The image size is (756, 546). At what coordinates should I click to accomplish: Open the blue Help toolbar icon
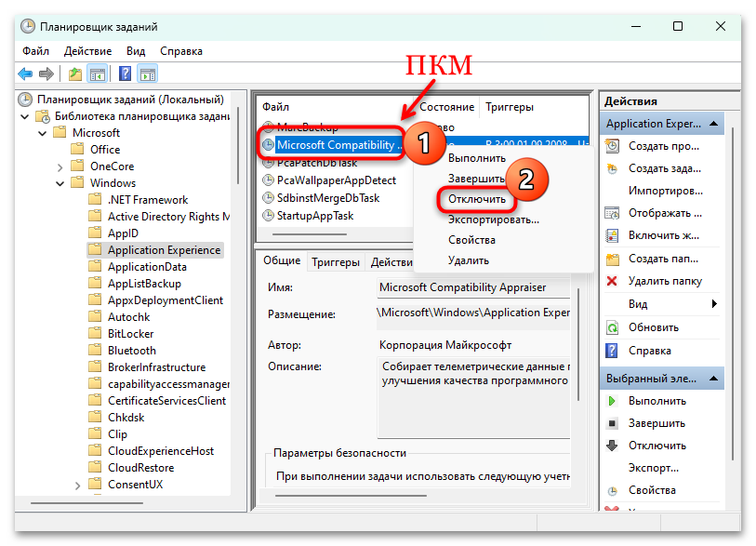coord(126,73)
